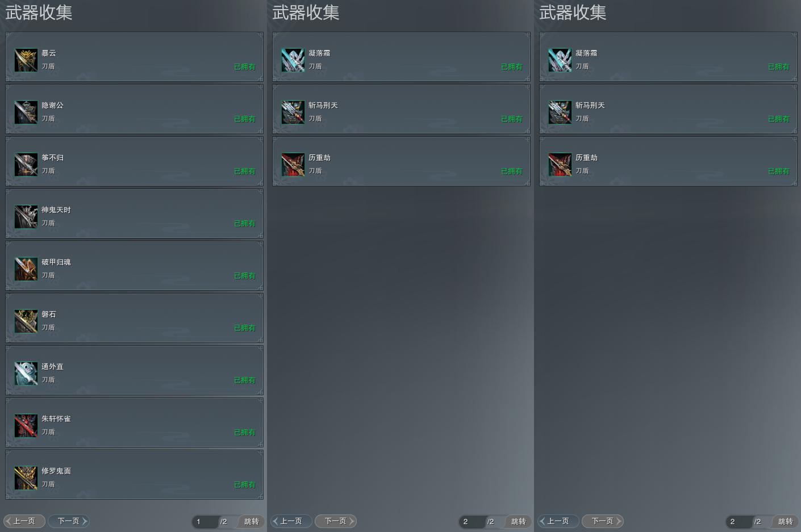
Task: Click 跳转 beside page number 1
Action: point(251,521)
